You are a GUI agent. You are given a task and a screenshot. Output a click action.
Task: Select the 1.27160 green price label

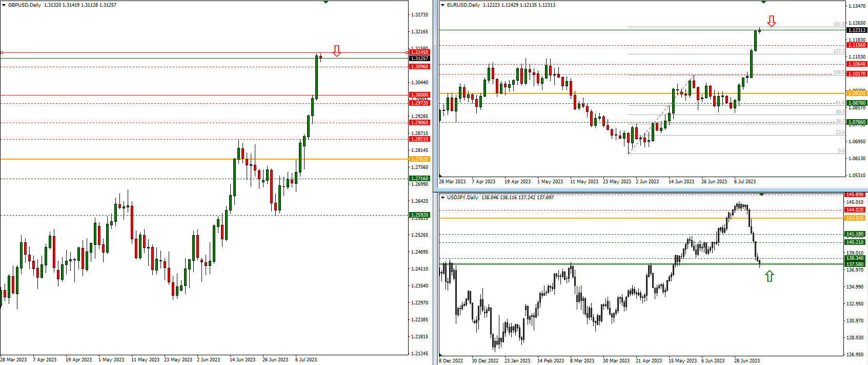pos(419,179)
